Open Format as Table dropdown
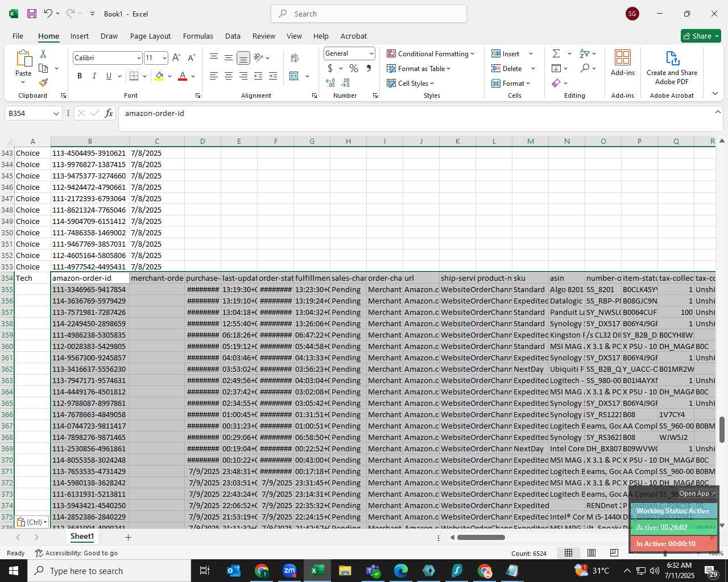This screenshot has height=582, width=728. point(419,68)
